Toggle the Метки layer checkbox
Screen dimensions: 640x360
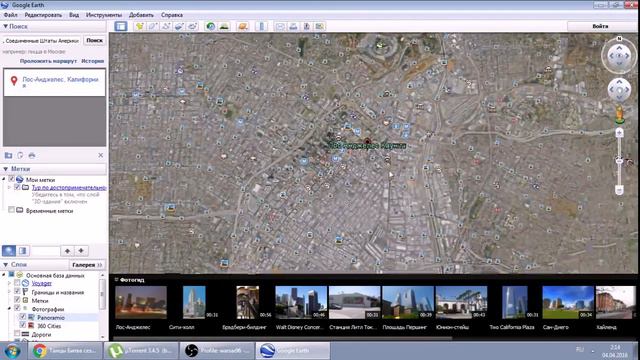pyautogui.click(x=17, y=300)
